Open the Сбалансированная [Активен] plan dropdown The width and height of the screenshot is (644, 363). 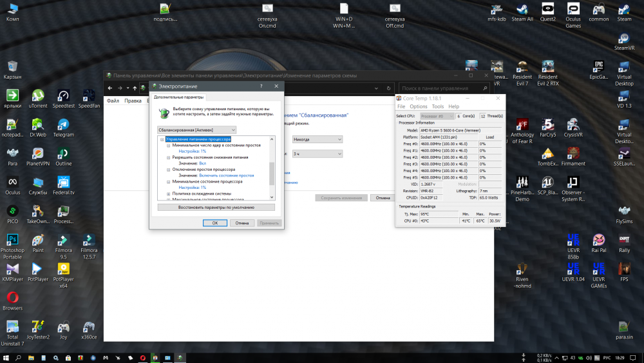197,130
